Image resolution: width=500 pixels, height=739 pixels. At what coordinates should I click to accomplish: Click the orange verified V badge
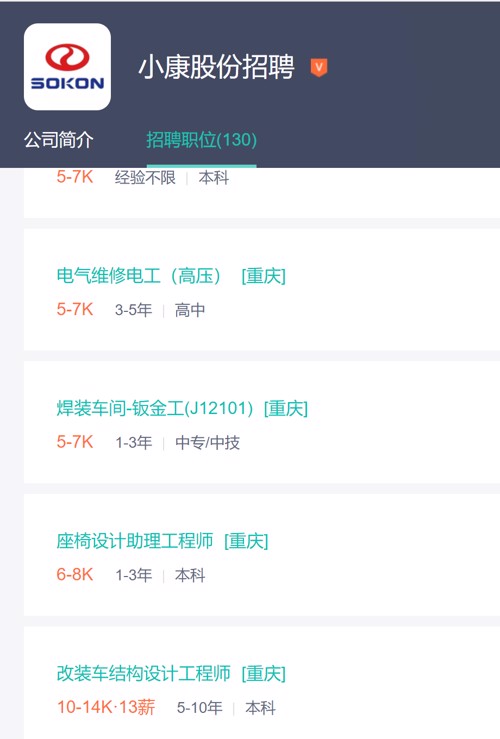(319, 67)
